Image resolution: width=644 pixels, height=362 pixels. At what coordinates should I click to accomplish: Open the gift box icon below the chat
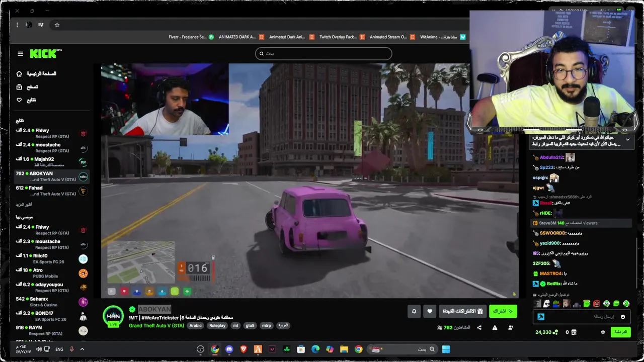[574, 332]
